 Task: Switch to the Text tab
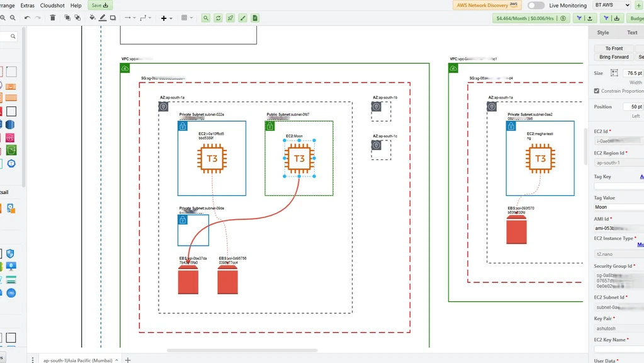click(632, 33)
